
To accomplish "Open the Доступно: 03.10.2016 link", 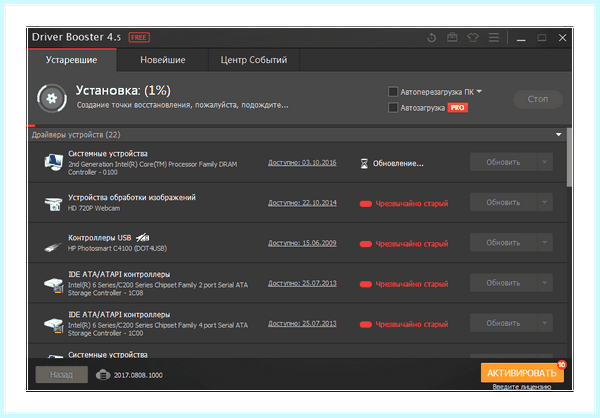I will pos(302,163).
